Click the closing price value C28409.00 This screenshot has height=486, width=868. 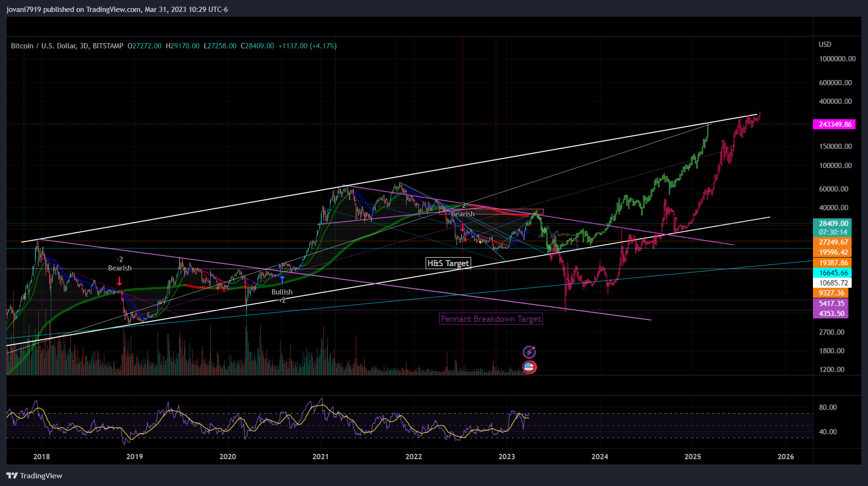click(257, 46)
